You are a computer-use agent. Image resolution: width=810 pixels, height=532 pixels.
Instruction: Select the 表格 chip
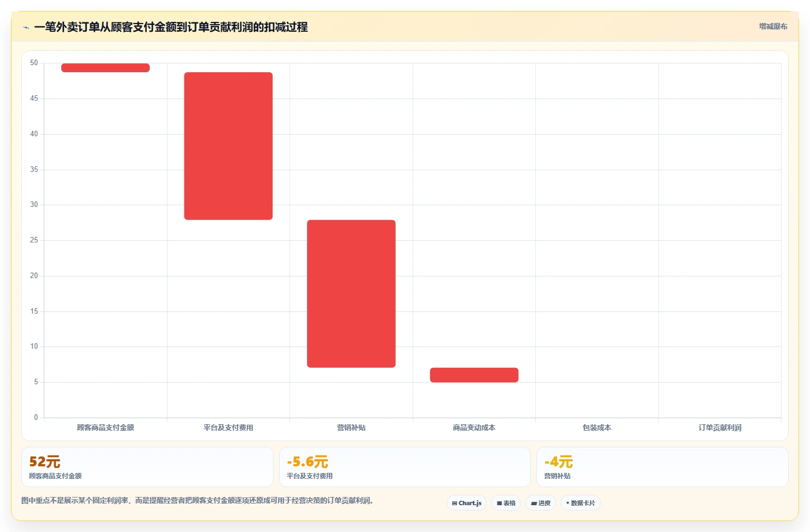tap(506, 503)
